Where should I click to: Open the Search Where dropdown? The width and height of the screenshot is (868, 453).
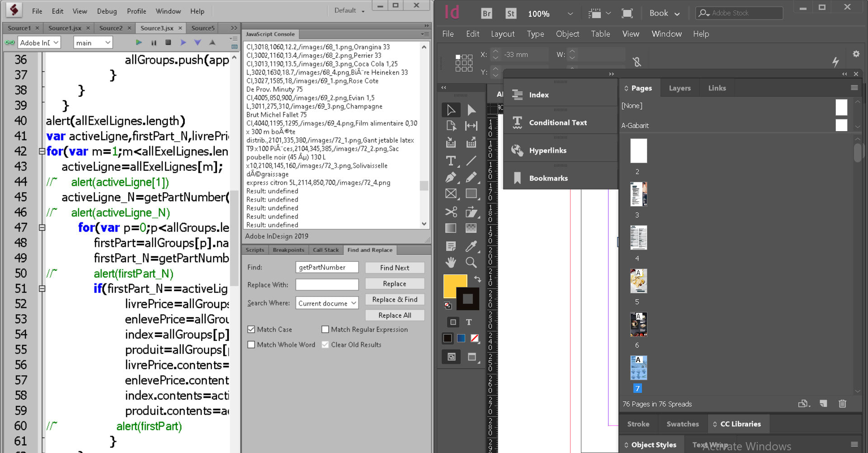(327, 303)
